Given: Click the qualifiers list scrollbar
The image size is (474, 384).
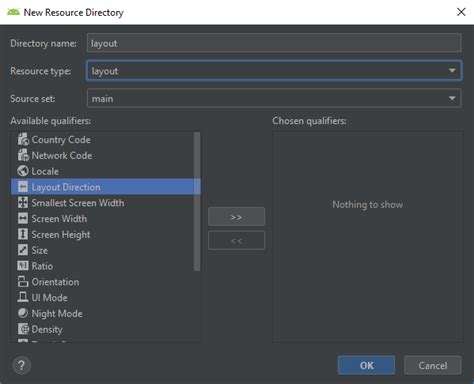Looking at the screenshot, I should (x=197, y=201).
